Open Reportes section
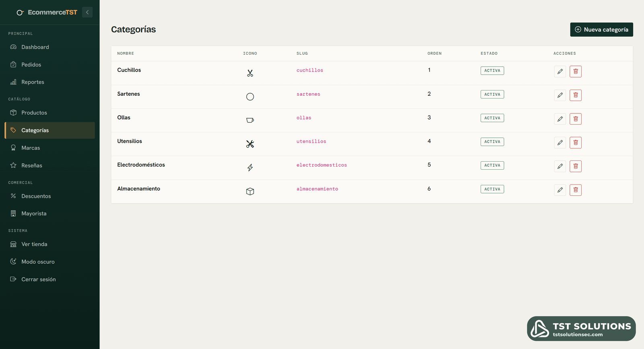Screen dimensions: 644x349 pos(50,82)
